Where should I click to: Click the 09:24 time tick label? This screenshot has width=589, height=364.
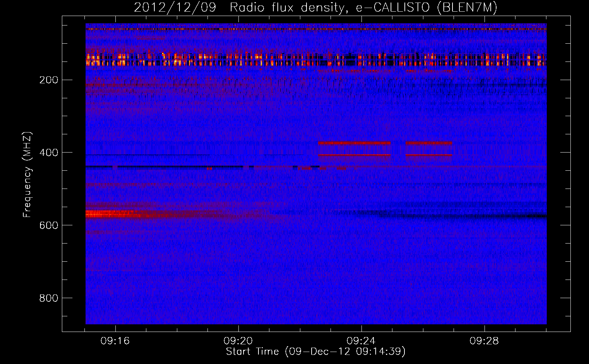coord(361,341)
